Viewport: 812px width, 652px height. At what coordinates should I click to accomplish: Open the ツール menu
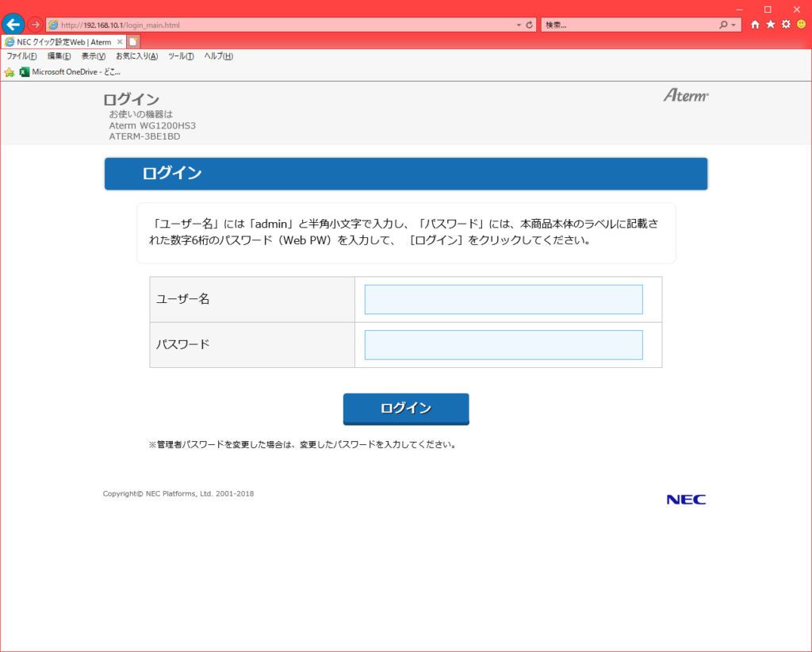tap(182, 56)
